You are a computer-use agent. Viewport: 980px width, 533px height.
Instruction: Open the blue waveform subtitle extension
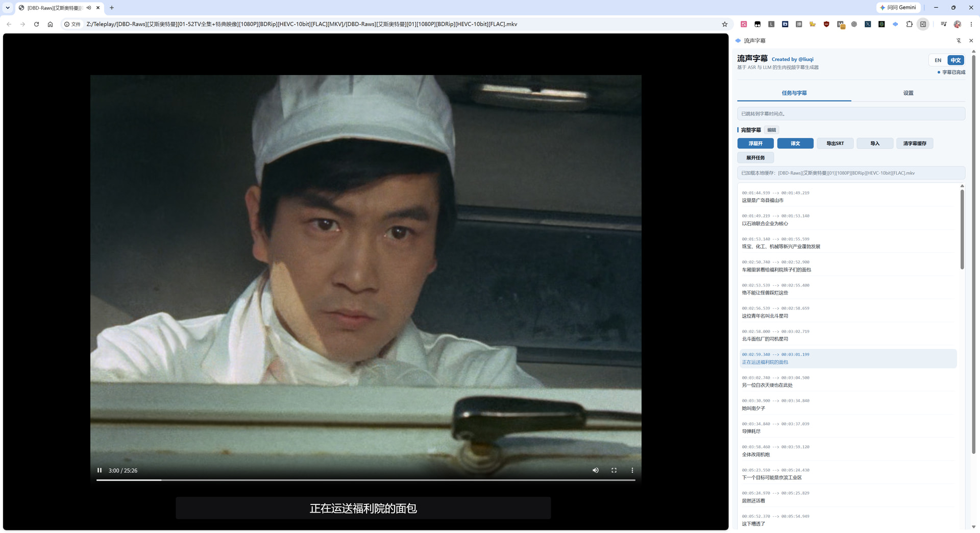point(895,24)
